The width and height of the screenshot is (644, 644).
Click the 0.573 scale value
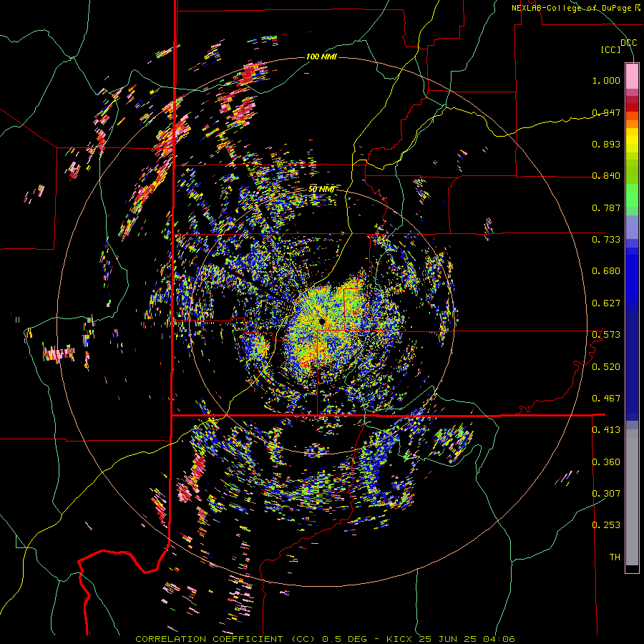[x=606, y=335]
